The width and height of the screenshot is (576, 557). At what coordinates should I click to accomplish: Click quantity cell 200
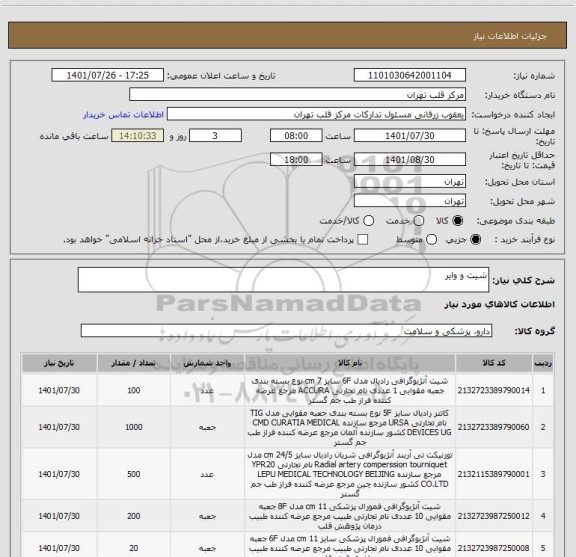[134, 516]
